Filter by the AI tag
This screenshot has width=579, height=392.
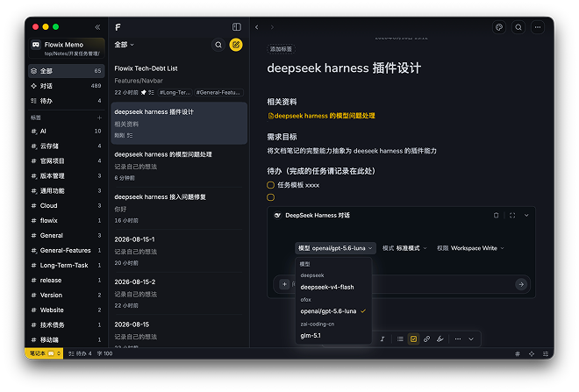pyautogui.click(x=67, y=131)
